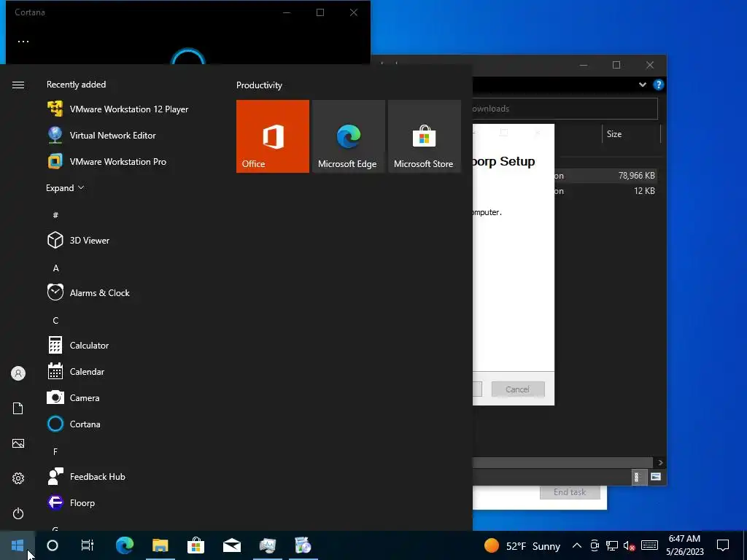The height and width of the screenshot is (560, 747).
Task: Open the notification Action Center
Action: (723, 545)
